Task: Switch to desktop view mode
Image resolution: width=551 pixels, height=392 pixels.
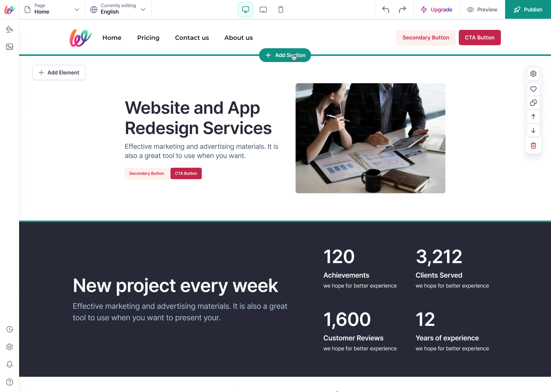Action: [x=246, y=10]
